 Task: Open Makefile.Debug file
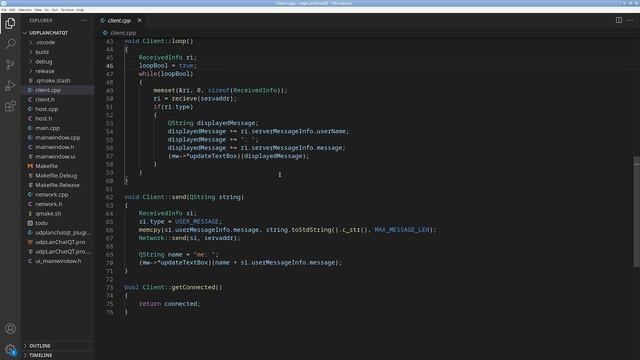click(x=58, y=176)
